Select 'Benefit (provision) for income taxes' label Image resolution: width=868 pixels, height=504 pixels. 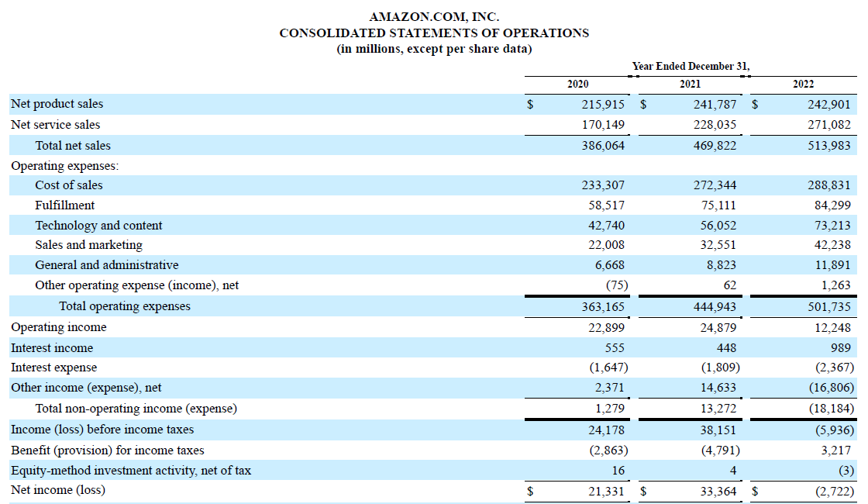[x=108, y=450]
